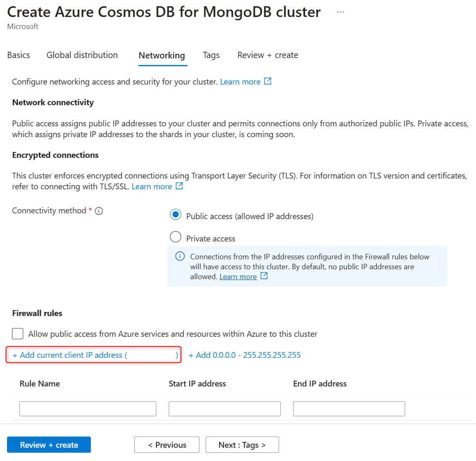The image size is (476, 461).
Task: Open the Review + create tab
Action: pos(268,55)
